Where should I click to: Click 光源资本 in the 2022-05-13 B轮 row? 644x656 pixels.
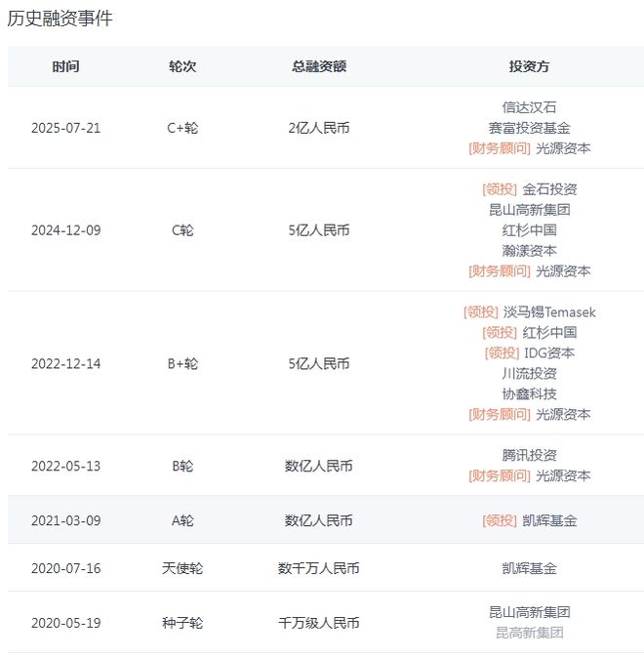pos(563,476)
